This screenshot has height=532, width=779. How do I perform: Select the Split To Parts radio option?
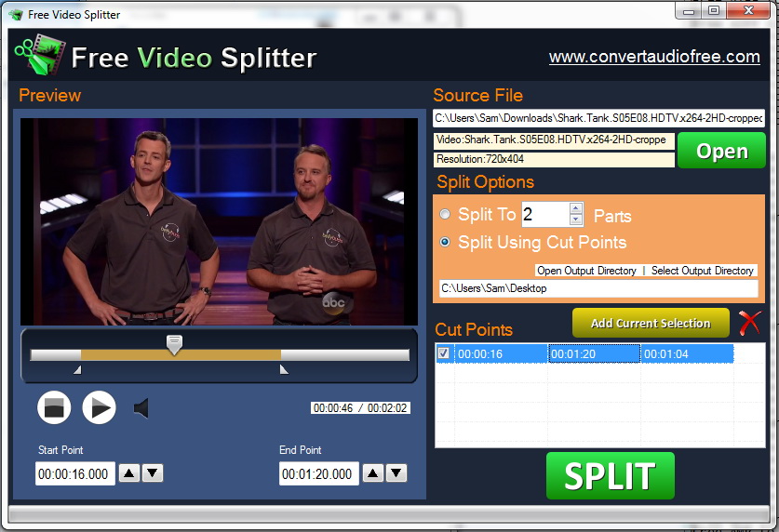tap(445, 214)
